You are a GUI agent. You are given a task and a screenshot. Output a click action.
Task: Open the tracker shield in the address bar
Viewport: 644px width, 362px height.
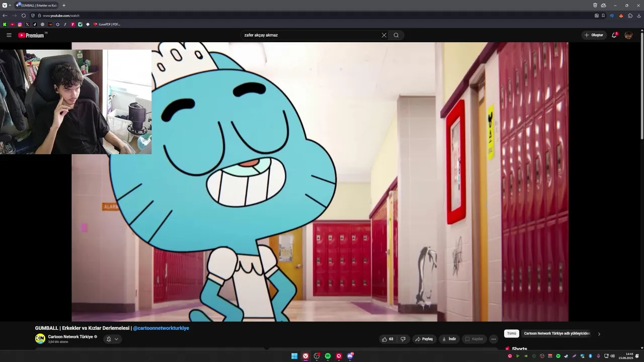coord(33,16)
